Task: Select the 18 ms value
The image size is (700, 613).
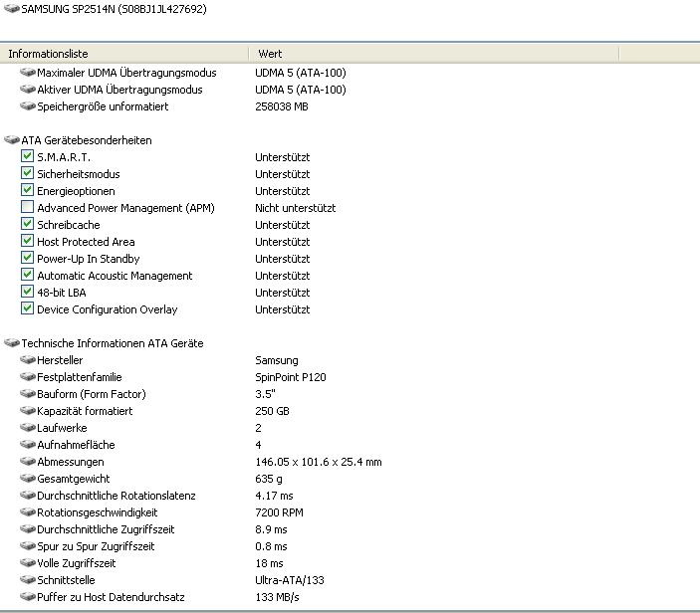Action: coord(269,564)
